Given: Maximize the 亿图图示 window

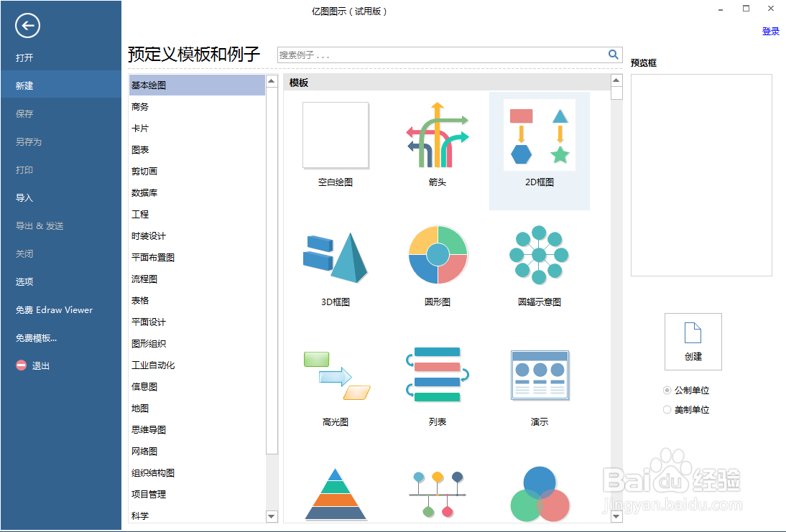Looking at the screenshot, I should pyautogui.click(x=746, y=9).
